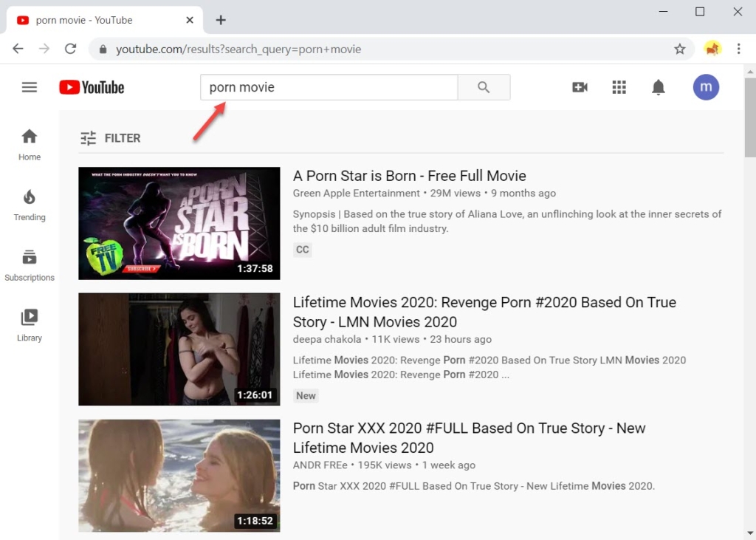Open the account avatar 'm' menu

click(706, 87)
